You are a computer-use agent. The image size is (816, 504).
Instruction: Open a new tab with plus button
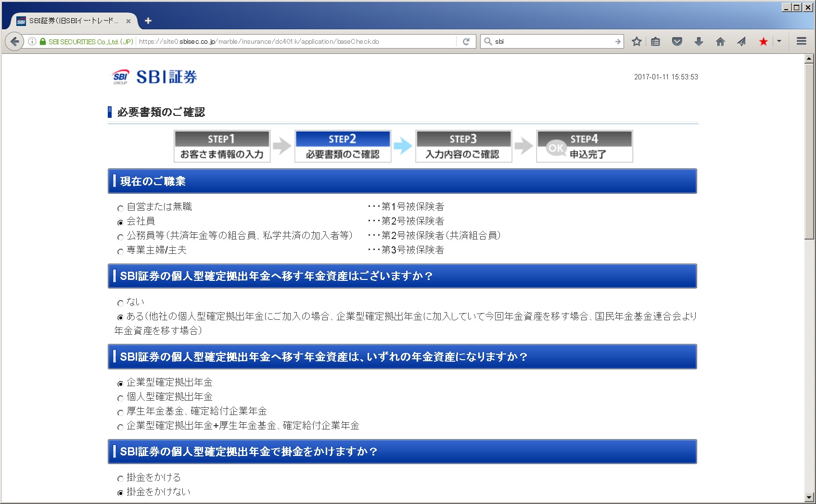tap(148, 21)
